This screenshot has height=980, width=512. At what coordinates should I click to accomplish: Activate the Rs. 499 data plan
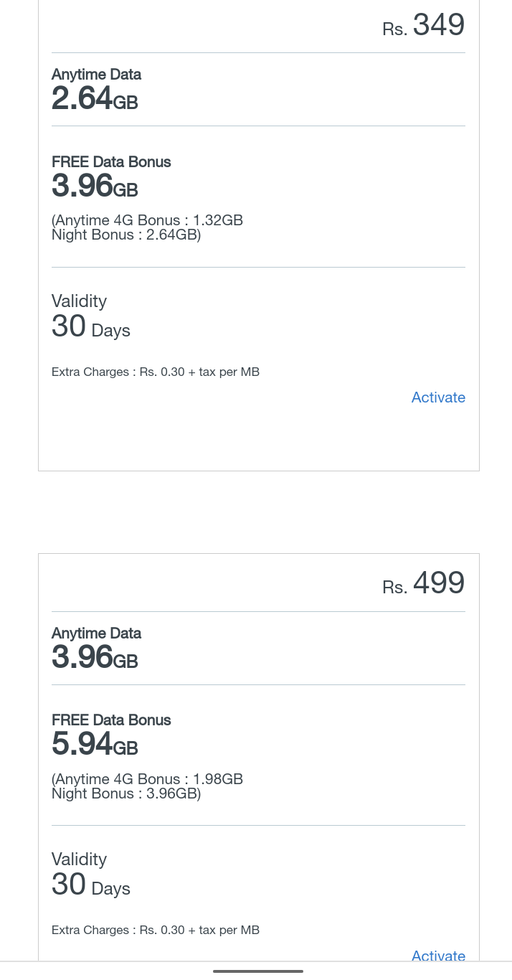coord(438,955)
